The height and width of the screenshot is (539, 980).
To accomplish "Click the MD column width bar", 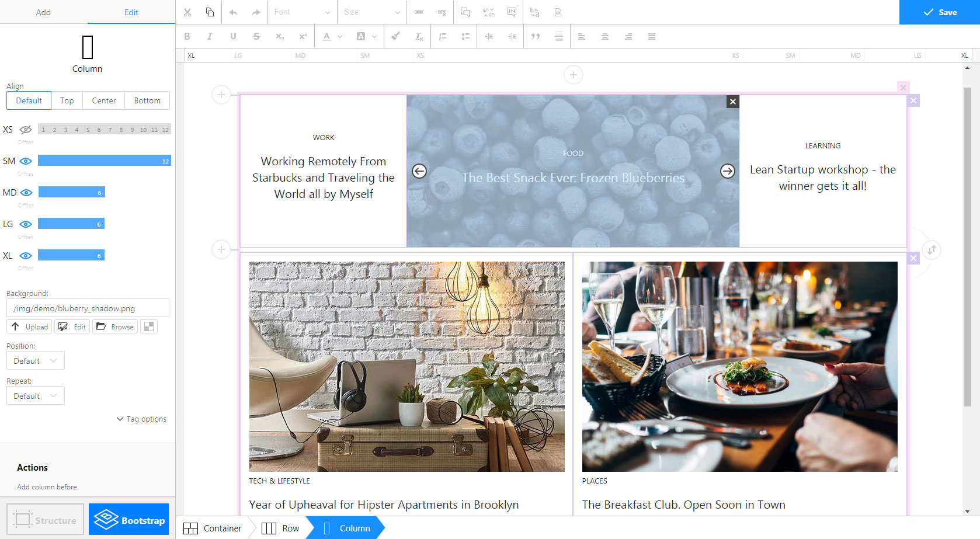I will 71,192.
